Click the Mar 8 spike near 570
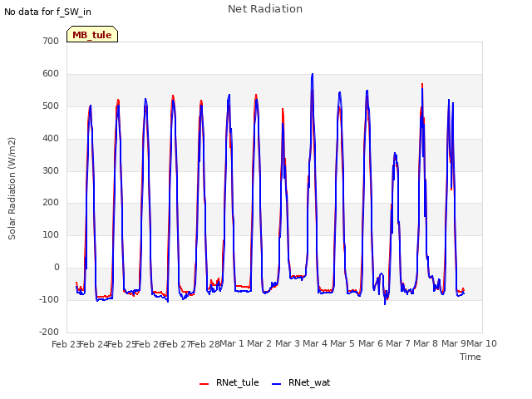 422,84
